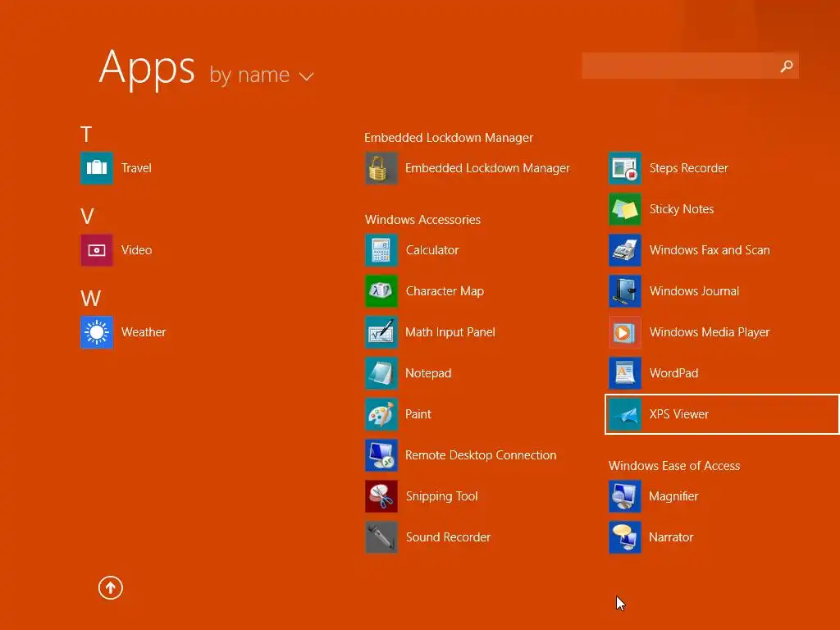Click the 'Character Map' text label
The height and width of the screenshot is (630, 840).
point(445,291)
